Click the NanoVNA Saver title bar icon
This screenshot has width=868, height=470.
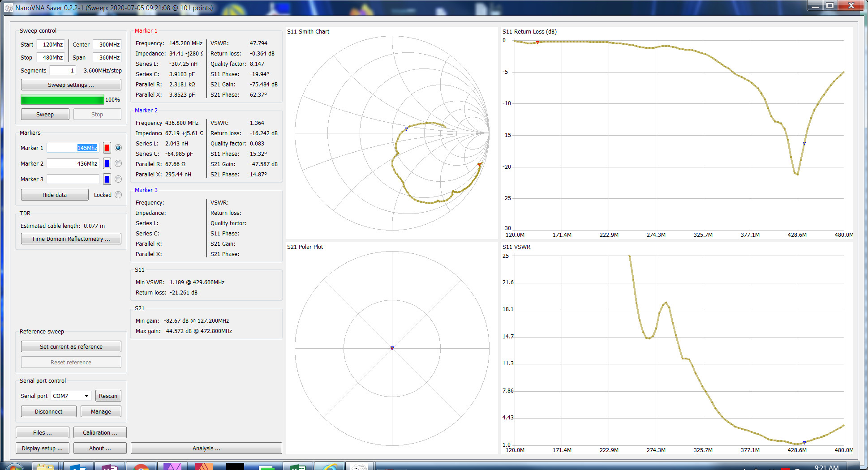[x=8, y=8]
